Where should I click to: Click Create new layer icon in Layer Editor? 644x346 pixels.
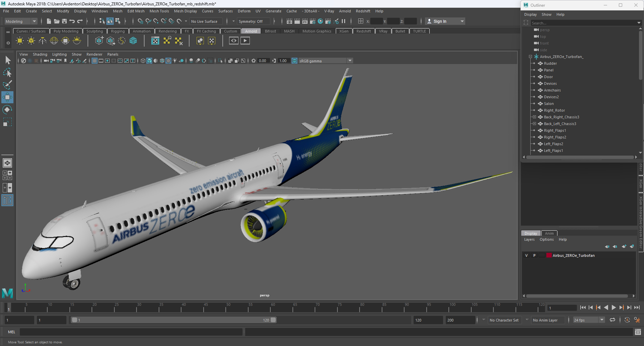(x=624, y=246)
